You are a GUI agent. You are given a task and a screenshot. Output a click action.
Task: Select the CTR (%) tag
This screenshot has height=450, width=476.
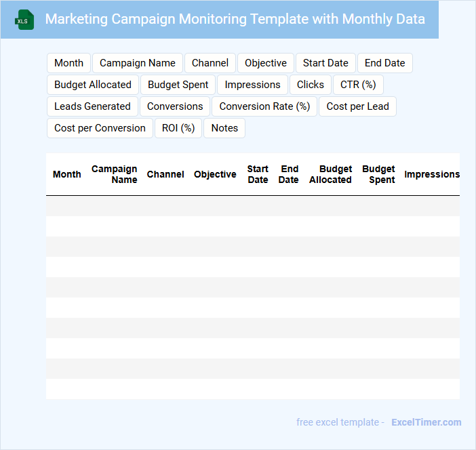[x=359, y=85]
